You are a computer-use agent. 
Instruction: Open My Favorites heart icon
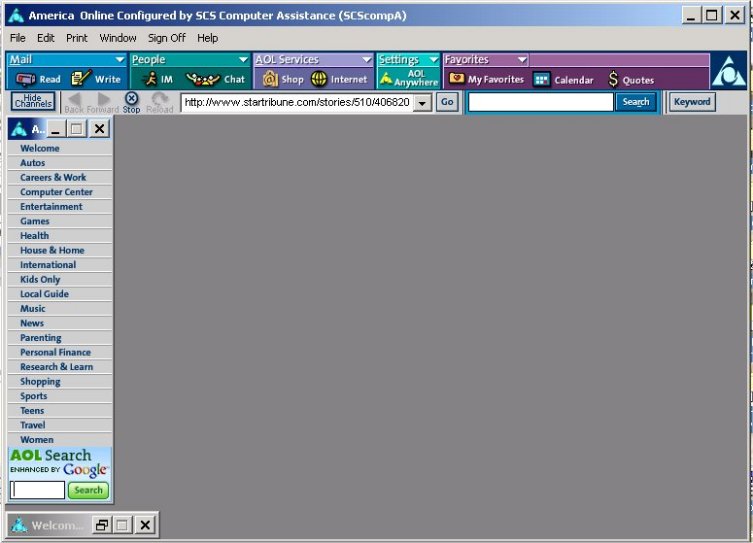click(x=457, y=79)
